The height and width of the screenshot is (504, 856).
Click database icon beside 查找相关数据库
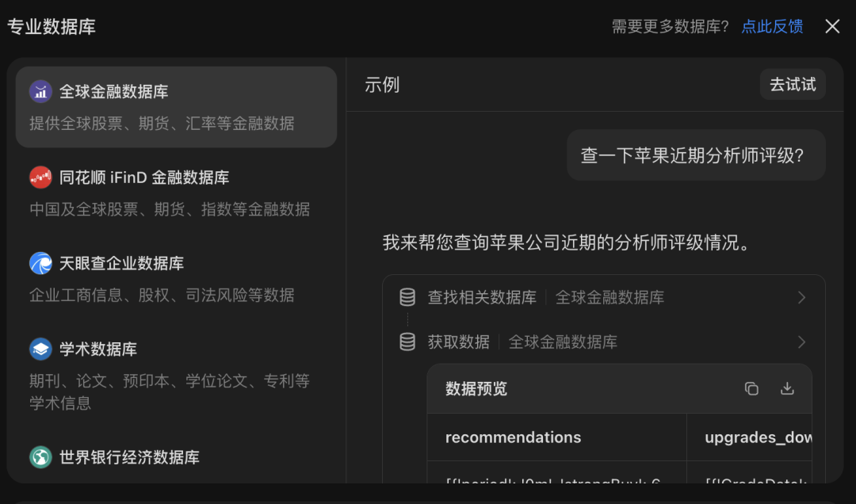tap(407, 297)
